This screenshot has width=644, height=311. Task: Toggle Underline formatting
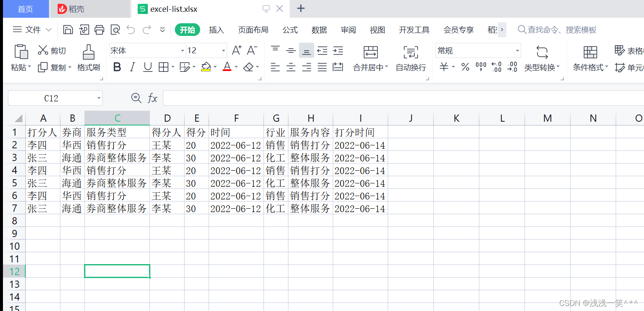[147, 67]
